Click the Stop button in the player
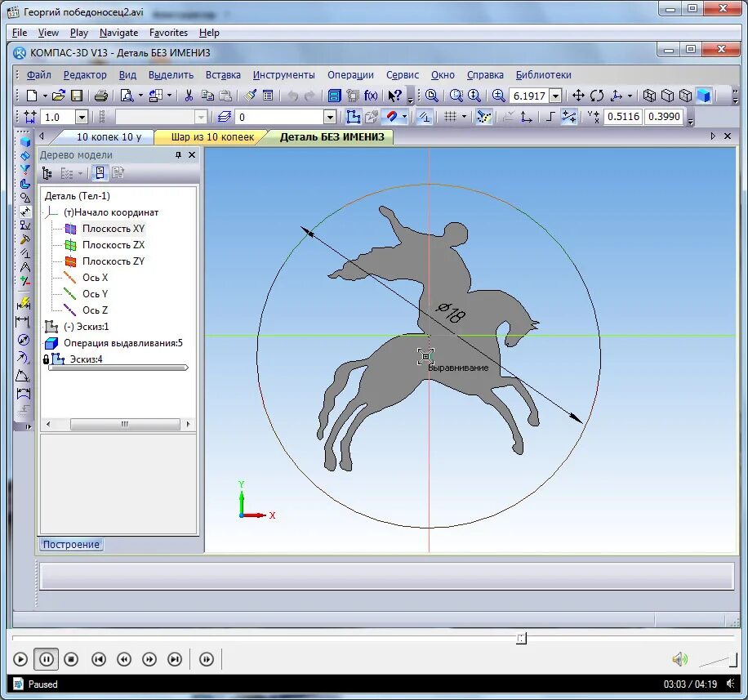 coord(71,659)
